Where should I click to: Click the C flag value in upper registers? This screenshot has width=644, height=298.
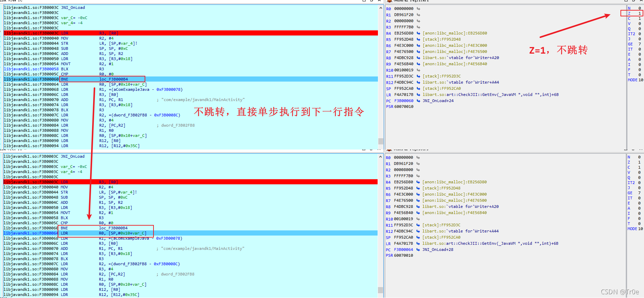pyautogui.click(x=640, y=18)
